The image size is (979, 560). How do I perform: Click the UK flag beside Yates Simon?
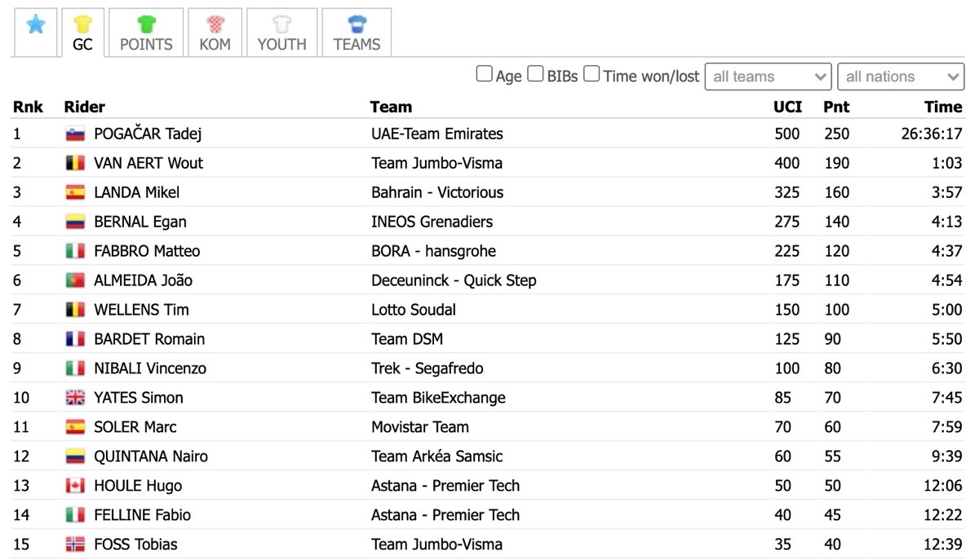click(x=75, y=399)
